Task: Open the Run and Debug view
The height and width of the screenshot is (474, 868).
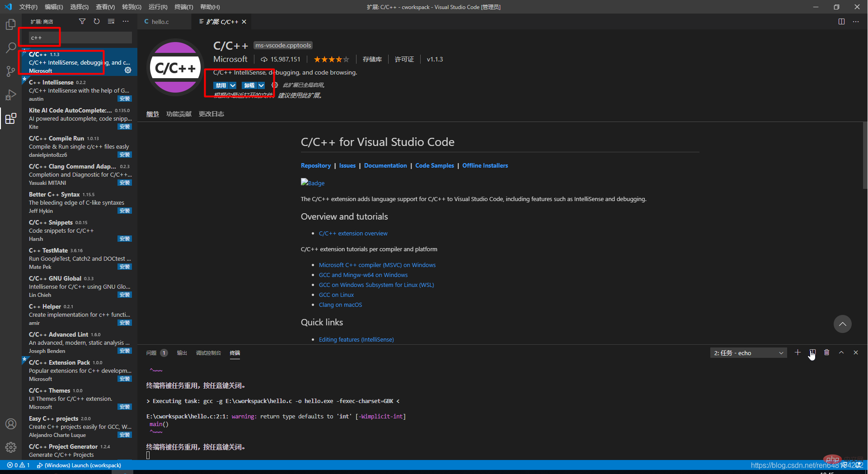Action: tap(11, 95)
